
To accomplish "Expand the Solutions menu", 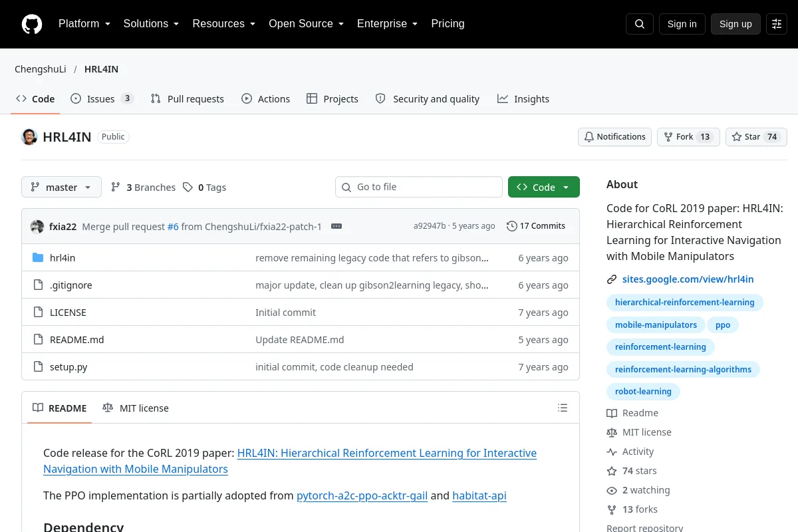I will (151, 24).
